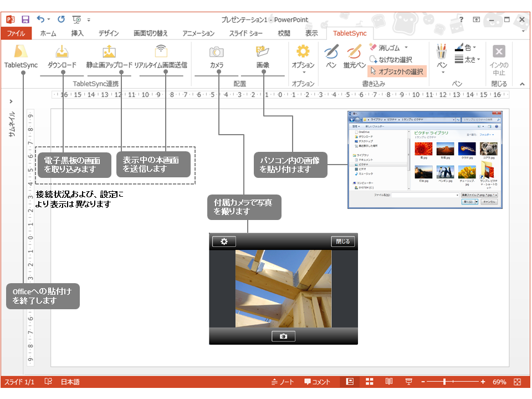The width and height of the screenshot is (532, 399).
Task: Click the ダウンロード download icon
Action: pos(62,52)
